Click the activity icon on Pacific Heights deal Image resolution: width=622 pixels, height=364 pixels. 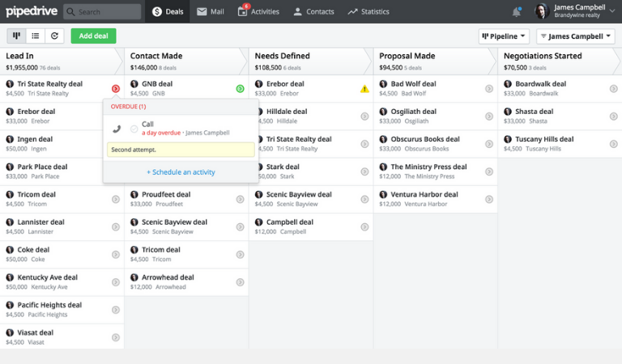116,310
